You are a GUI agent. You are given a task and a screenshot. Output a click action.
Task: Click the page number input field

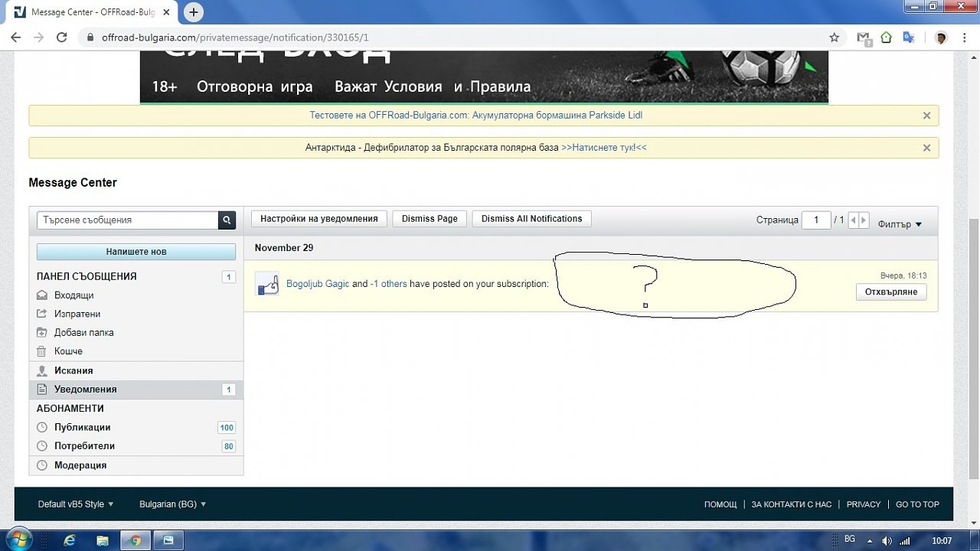816,220
